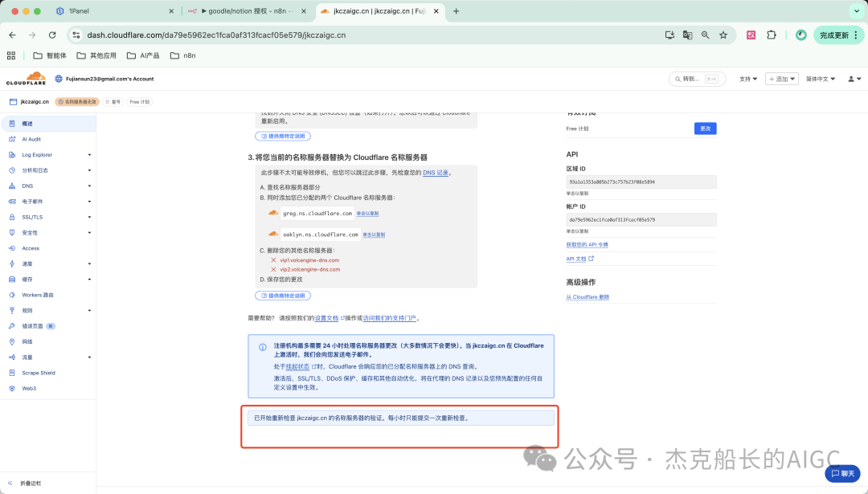The image size is (868, 494).
Task: Copy oaklyn.ns.cloudflare.com via 单击以复制
Action: tap(374, 235)
